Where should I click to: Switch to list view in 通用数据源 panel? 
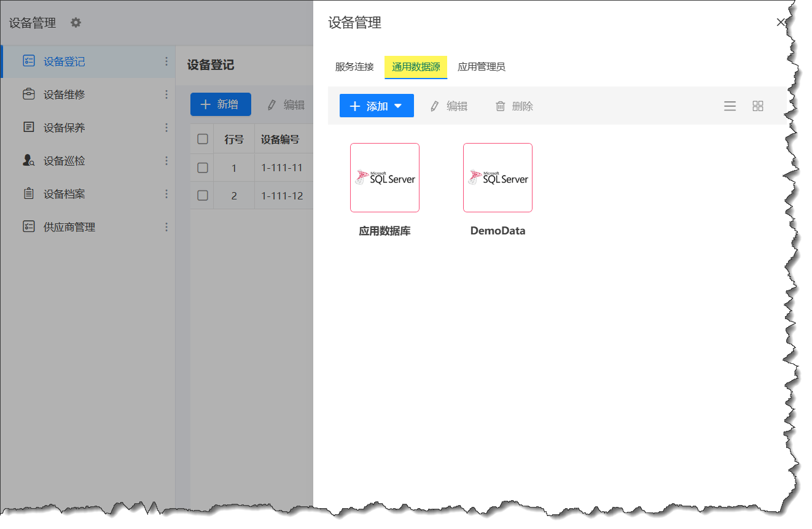point(730,106)
